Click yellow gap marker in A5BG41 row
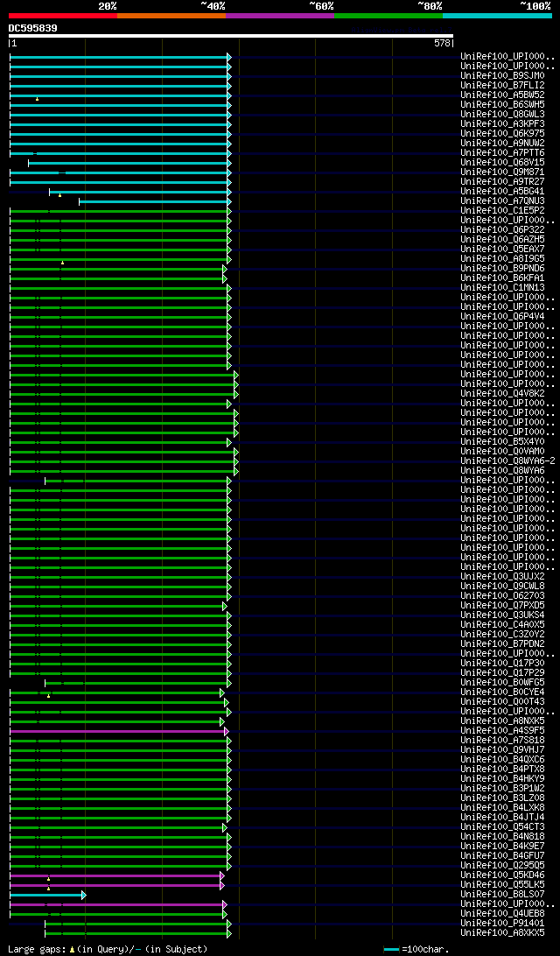The width and height of the screenshot is (560, 956). pyautogui.click(x=59, y=195)
